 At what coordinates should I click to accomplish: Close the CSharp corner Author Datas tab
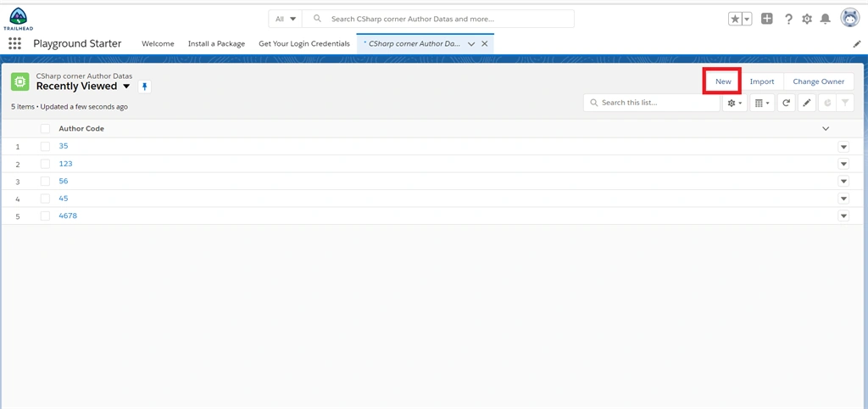pyautogui.click(x=484, y=44)
